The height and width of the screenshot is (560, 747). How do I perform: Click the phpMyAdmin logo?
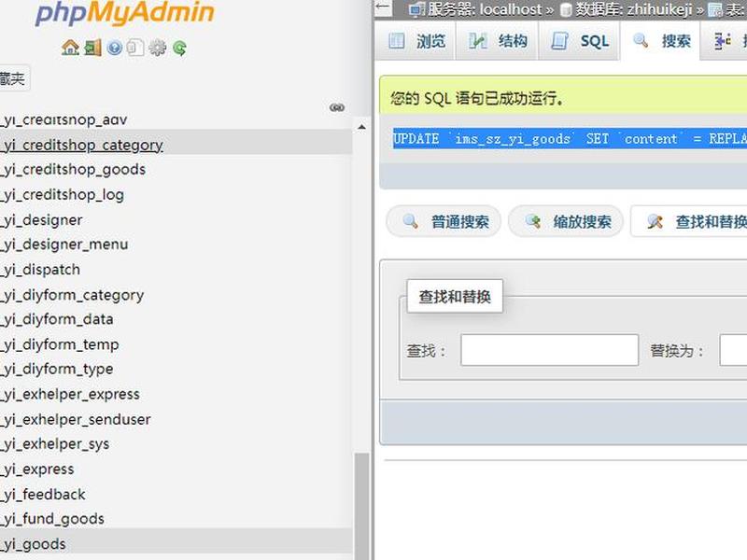click(x=125, y=13)
